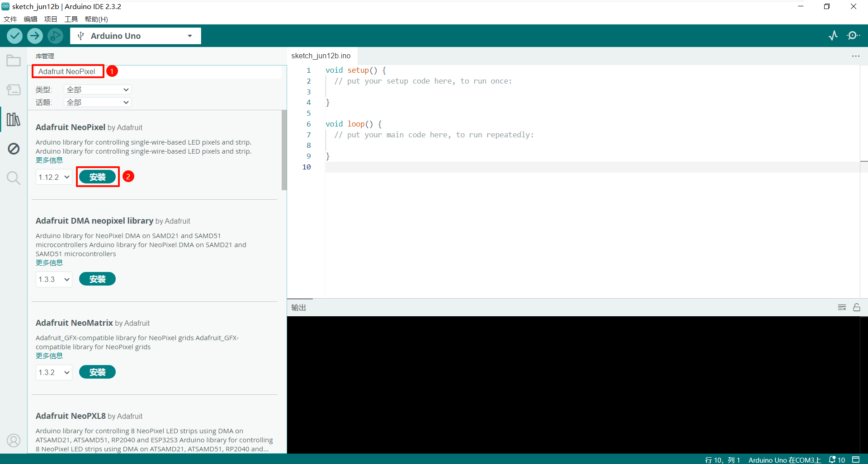Select the sketch_jun12b.ino editor tab
868x464 pixels.
point(321,56)
